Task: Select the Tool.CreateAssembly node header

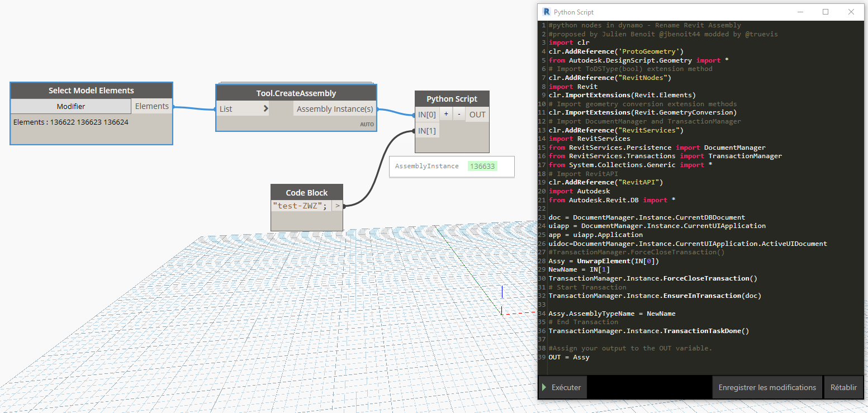Action: click(296, 93)
